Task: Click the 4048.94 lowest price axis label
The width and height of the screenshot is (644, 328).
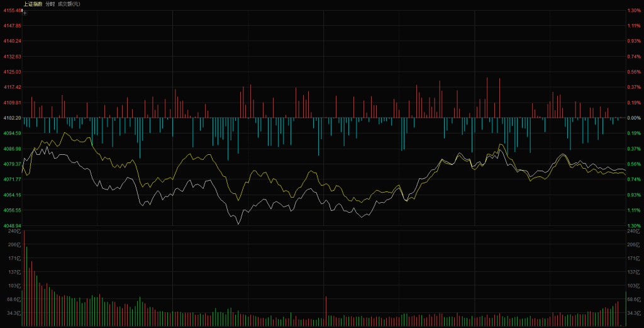Action: (x=12, y=225)
